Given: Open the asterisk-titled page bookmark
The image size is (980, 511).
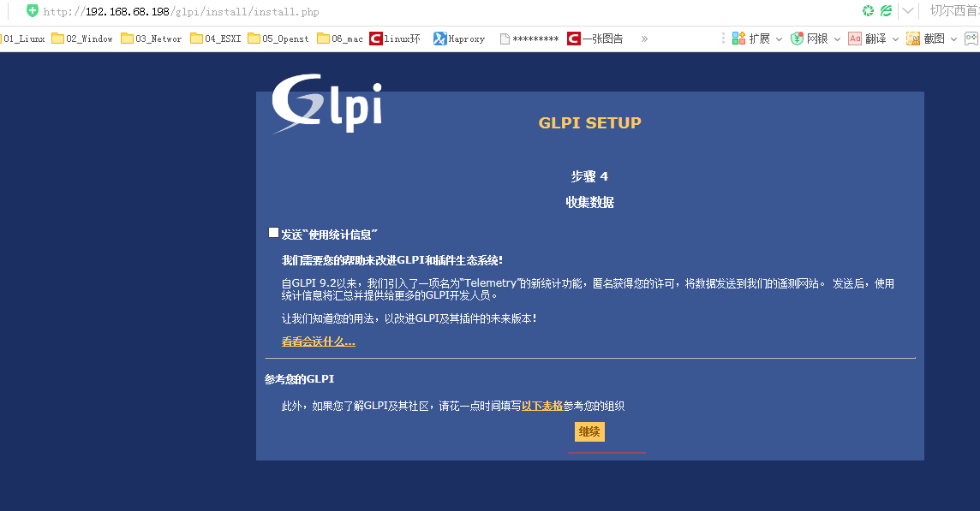Looking at the screenshot, I should [529, 39].
